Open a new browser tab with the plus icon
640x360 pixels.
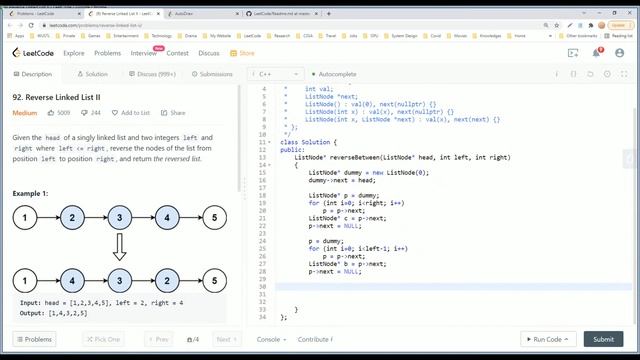click(x=329, y=13)
